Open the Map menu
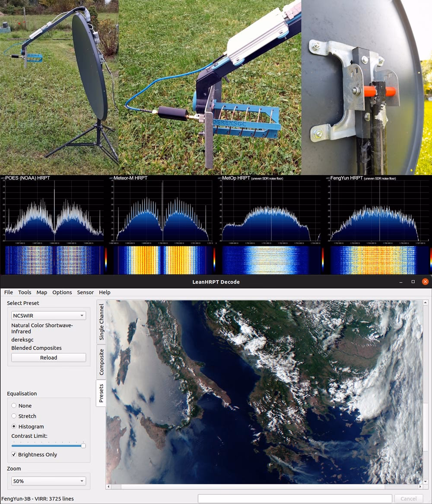Screen dimensions: 432x504 coord(41,292)
